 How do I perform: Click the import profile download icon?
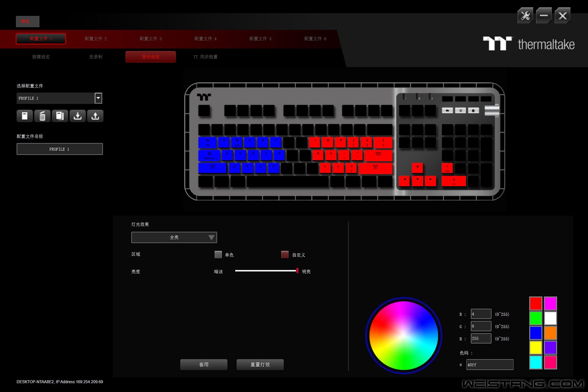pyautogui.click(x=78, y=116)
